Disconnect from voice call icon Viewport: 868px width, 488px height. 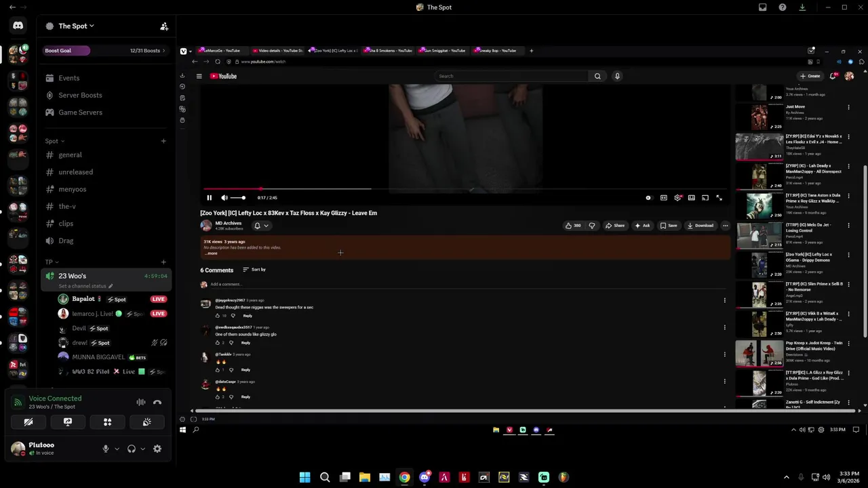[157, 403]
